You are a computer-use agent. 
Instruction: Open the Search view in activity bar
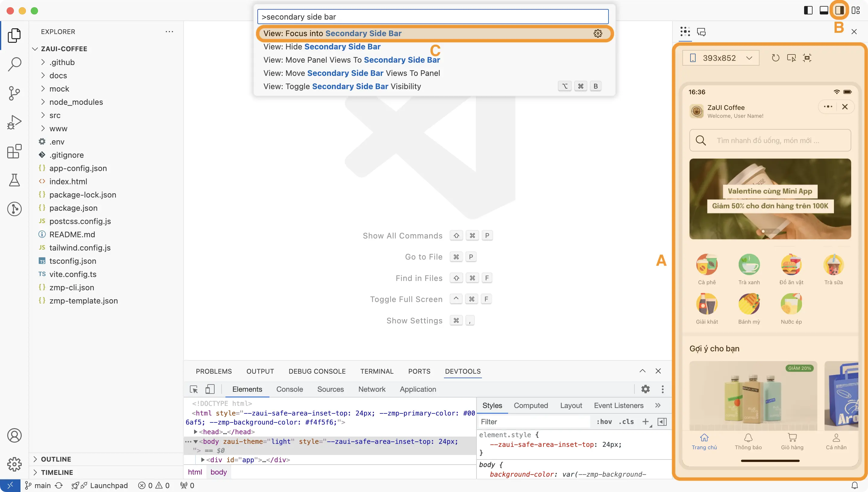pyautogui.click(x=14, y=64)
